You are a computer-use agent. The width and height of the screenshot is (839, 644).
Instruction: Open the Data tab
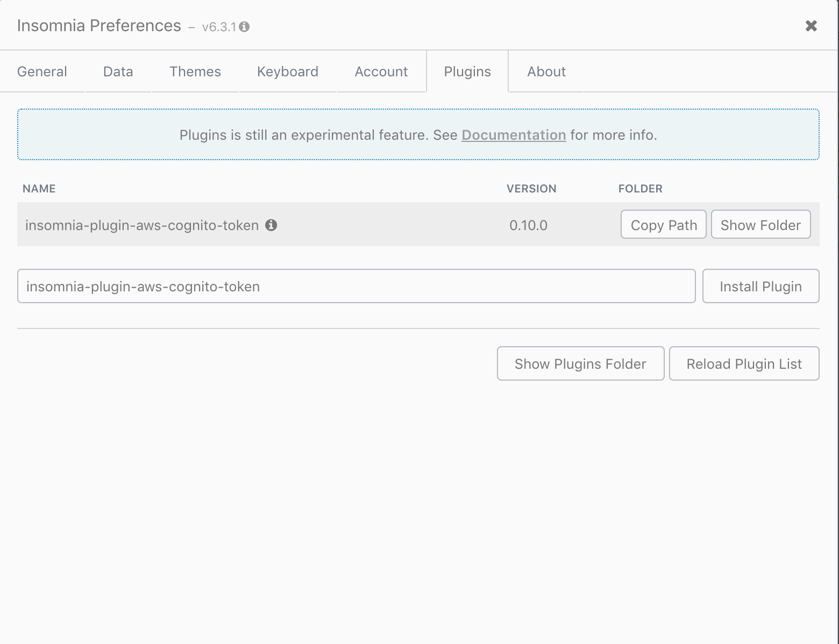point(118,71)
